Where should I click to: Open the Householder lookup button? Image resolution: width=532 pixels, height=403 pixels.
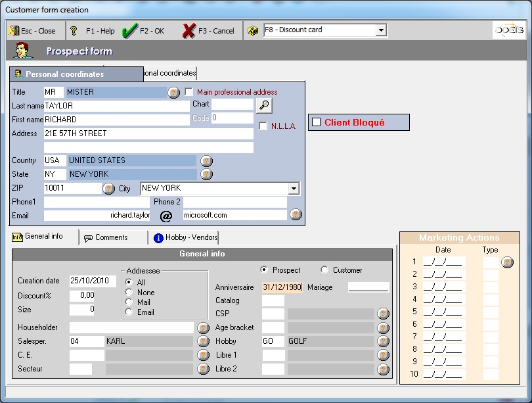(x=203, y=327)
